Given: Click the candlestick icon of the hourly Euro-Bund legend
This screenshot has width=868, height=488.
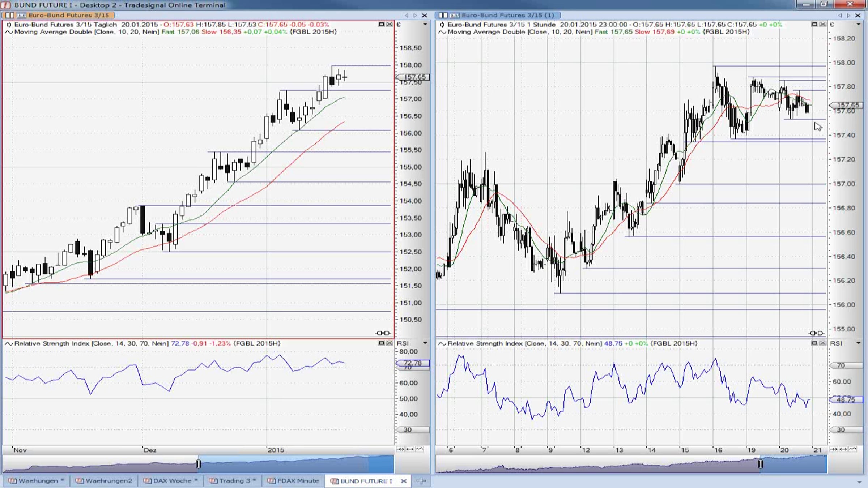Looking at the screenshot, I should tap(442, 25).
